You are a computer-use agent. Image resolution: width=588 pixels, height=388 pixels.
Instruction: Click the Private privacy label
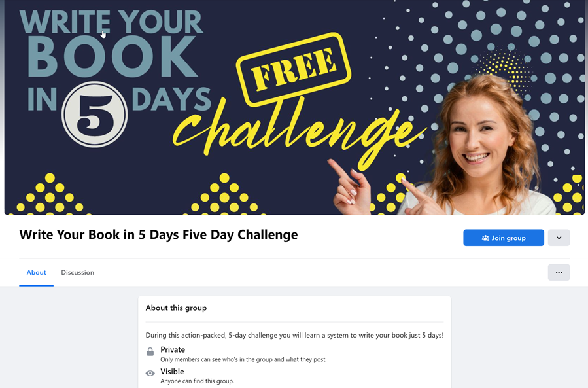tap(173, 350)
